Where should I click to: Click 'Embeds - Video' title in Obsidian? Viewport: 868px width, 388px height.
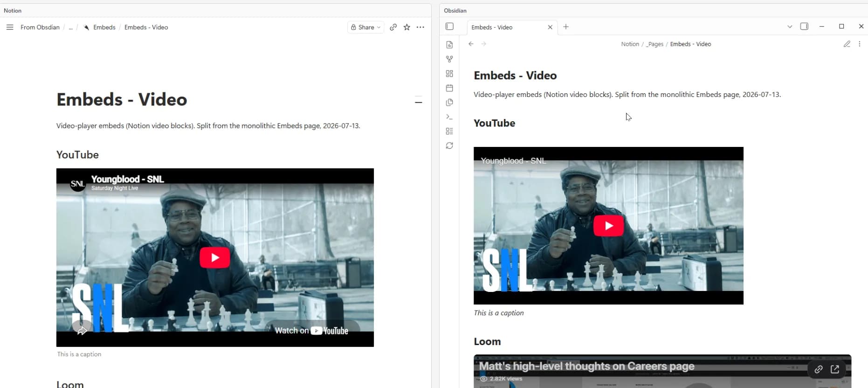coord(515,76)
